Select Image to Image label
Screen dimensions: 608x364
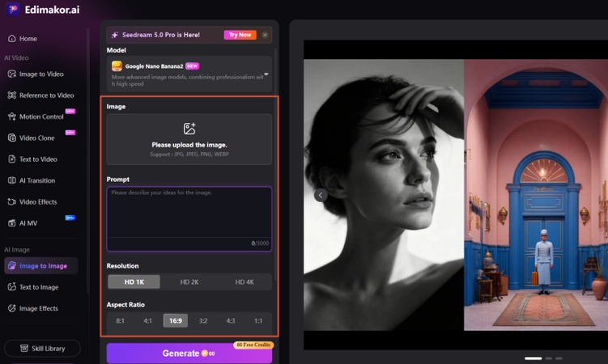tap(43, 265)
